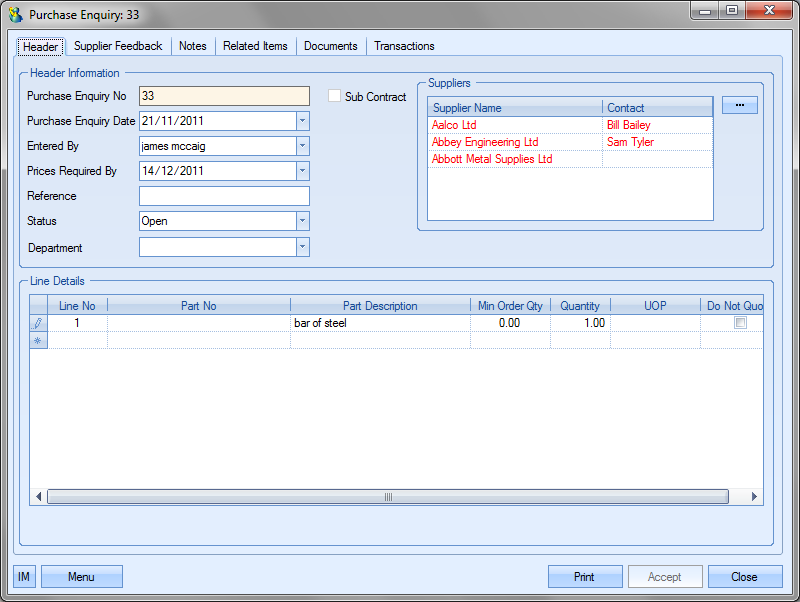The height and width of the screenshot is (602, 800).
Task: Enable the Sub Contract checkbox
Action: [335, 96]
